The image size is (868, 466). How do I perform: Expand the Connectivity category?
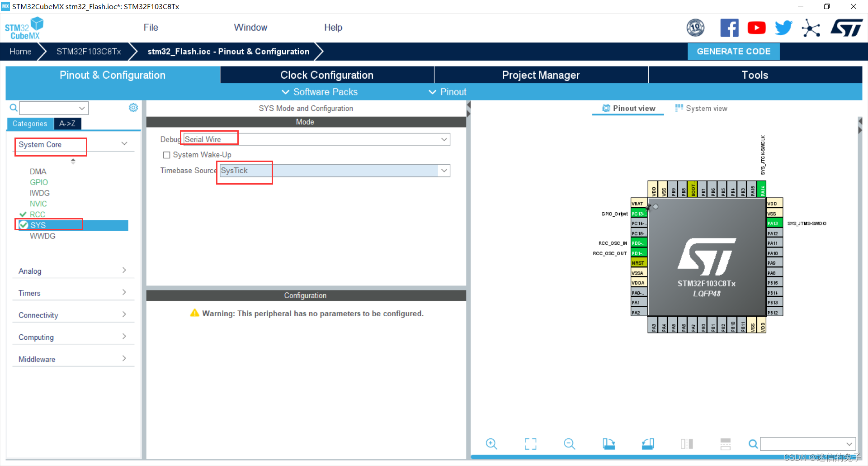pos(124,315)
